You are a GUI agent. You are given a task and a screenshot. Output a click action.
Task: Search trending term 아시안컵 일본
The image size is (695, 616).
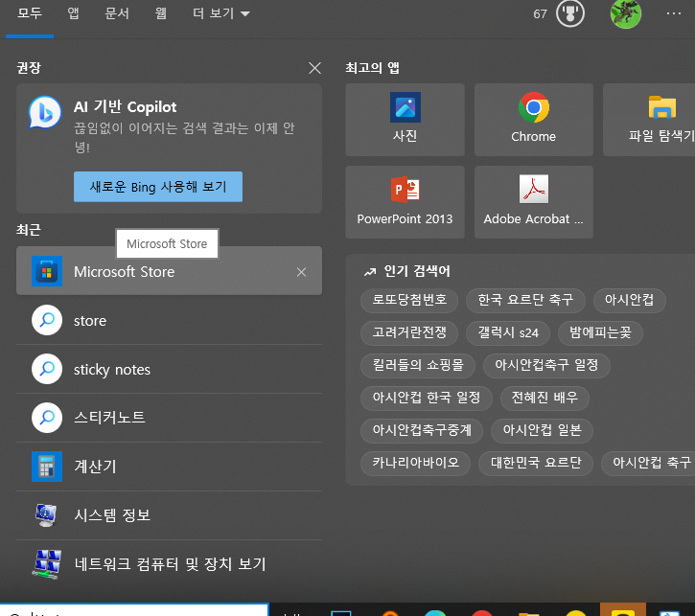pos(542,430)
